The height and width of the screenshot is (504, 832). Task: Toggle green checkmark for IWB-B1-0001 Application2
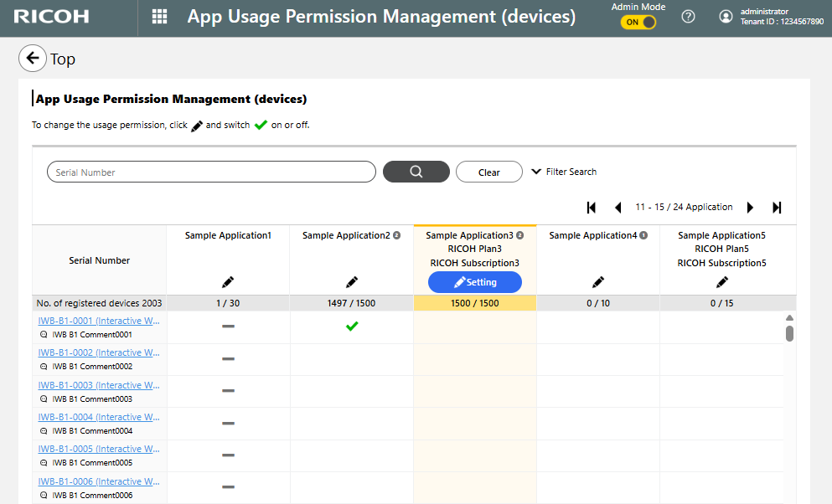[x=352, y=327]
